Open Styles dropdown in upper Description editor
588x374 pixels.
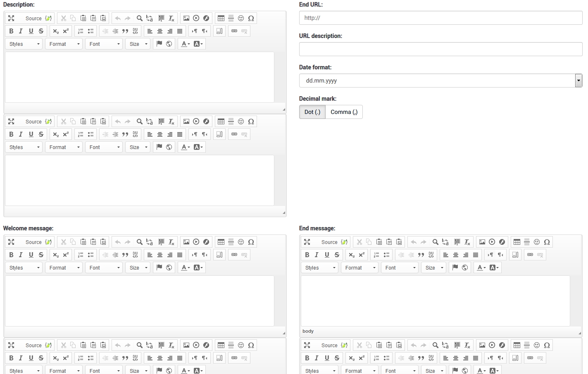tap(24, 44)
